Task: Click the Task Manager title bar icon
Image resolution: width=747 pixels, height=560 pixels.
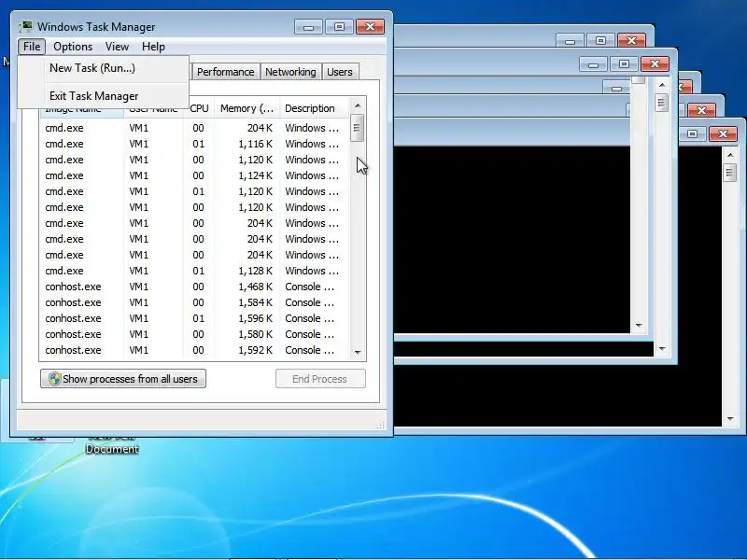Action: tap(26, 26)
